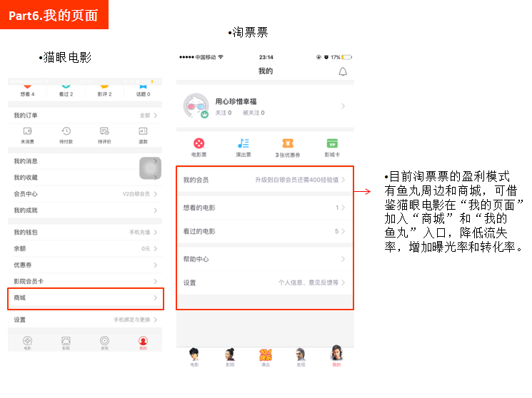The image size is (532, 398).
Task: Tap 看过 2 counter in Maoyan
Action: click(x=66, y=91)
